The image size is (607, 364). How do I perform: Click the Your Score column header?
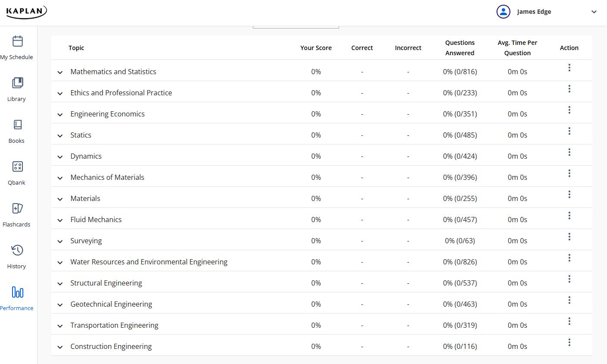click(316, 48)
